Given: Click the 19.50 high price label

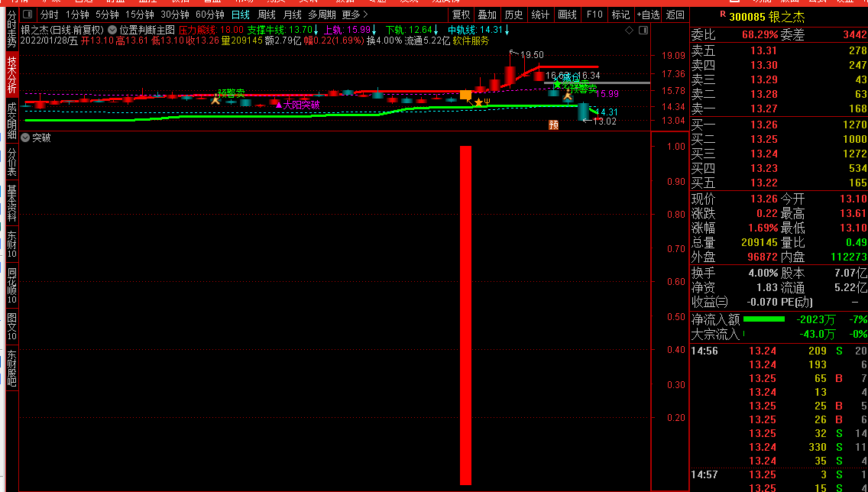Looking at the screenshot, I should [532, 55].
